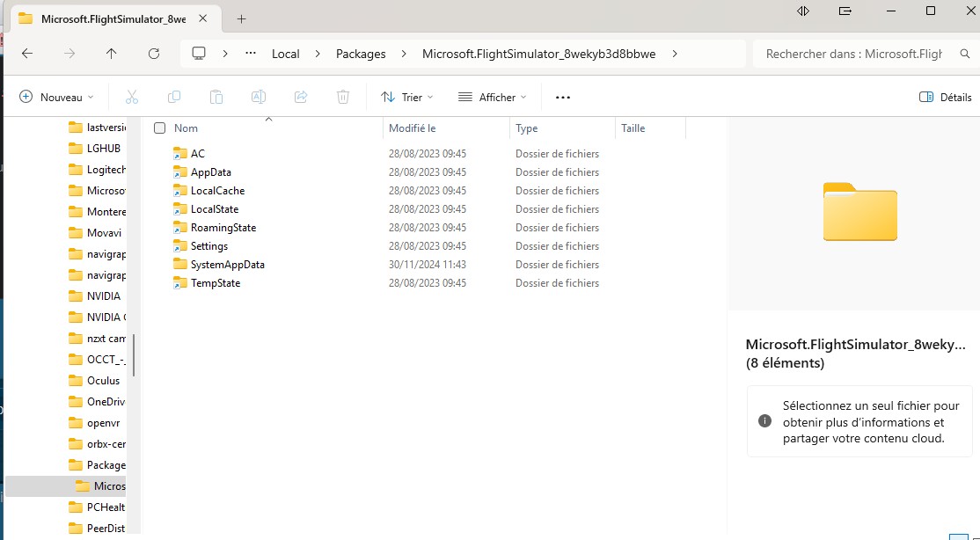Screen dimensions: 980x540
Task: Click the 30/11/2024 11:43 date cell
Action: point(428,265)
